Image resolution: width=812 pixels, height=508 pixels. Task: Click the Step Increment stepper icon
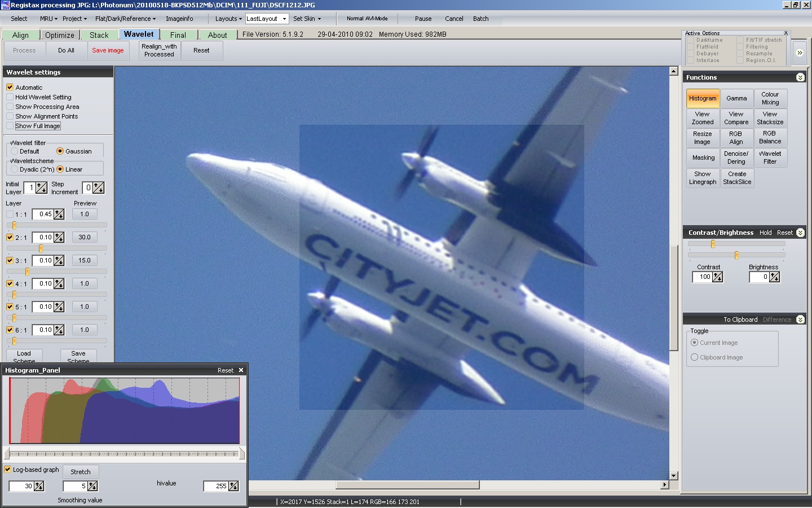coord(98,188)
